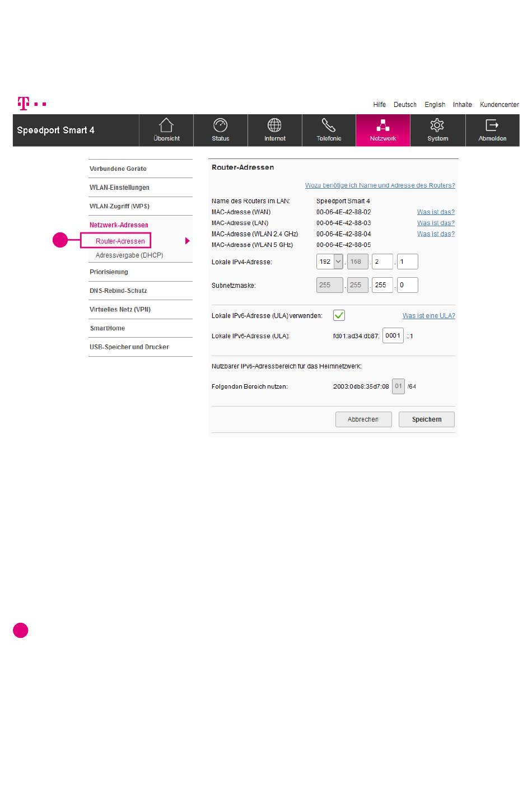
Task: Click the first subnet mask field 255
Action: coord(330,285)
